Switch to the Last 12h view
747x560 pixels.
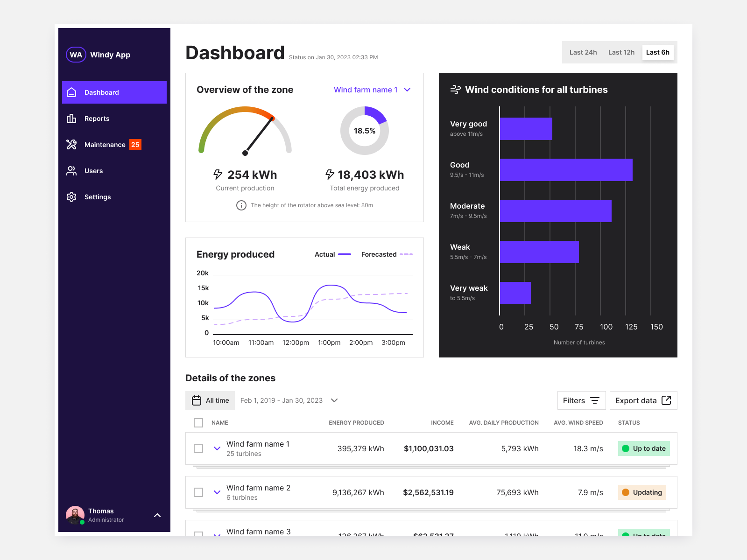pos(621,52)
